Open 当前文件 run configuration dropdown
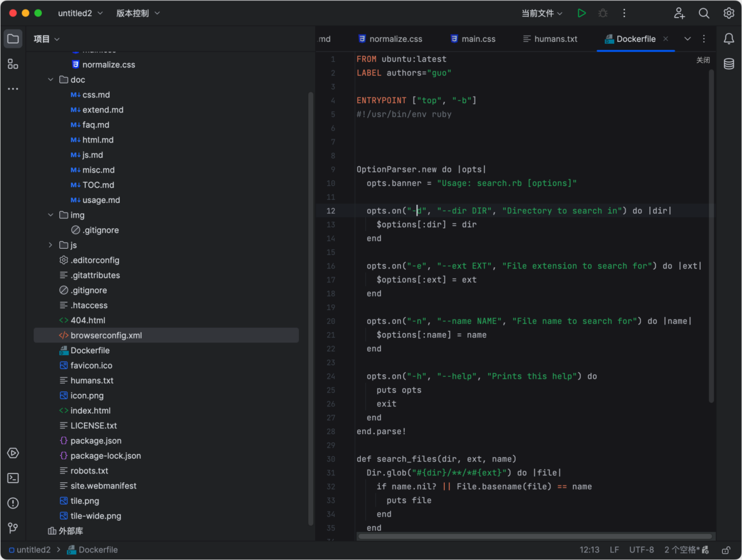Image resolution: width=742 pixels, height=560 pixels. point(542,13)
